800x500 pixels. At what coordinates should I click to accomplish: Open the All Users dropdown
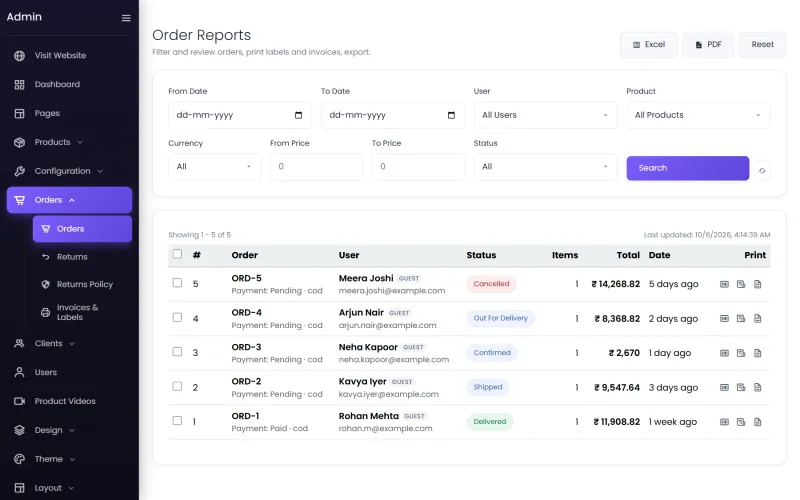click(x=545, y=115)
